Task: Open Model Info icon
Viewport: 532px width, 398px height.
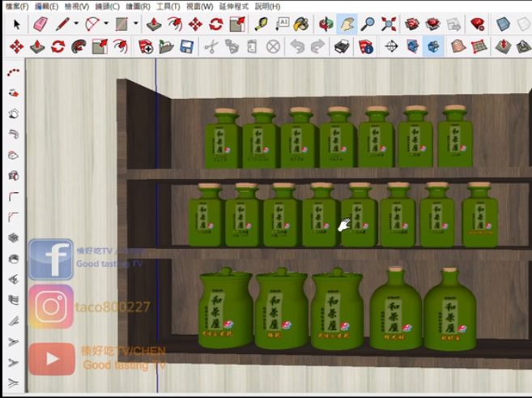Action: [366, 46]
